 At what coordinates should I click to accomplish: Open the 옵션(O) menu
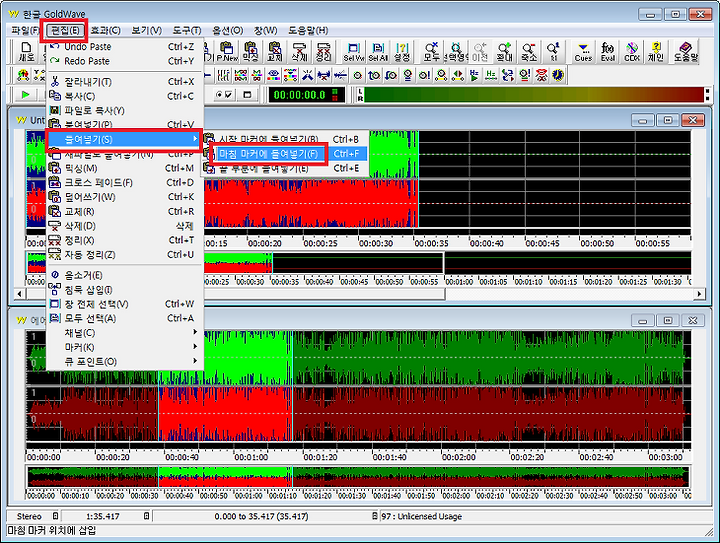point(228,30)
